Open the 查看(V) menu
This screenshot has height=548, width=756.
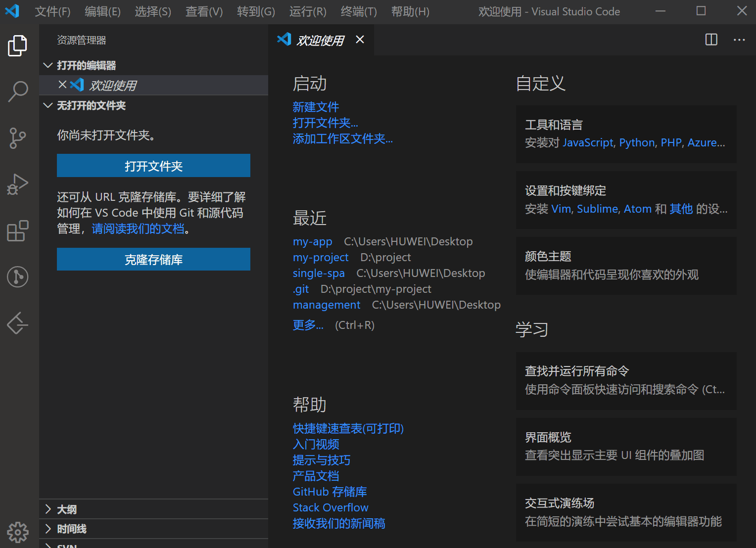(x=204, y=11)
